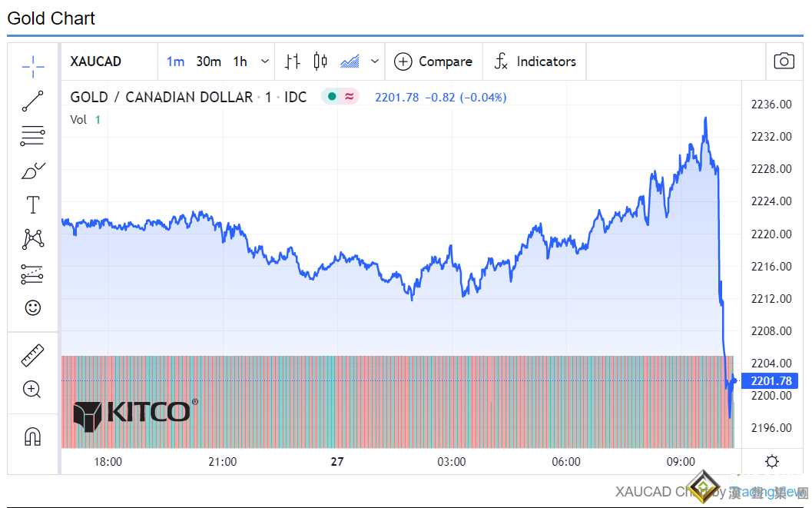Toggle the green market status dot

pyautogui.click(x=332, y=97)
